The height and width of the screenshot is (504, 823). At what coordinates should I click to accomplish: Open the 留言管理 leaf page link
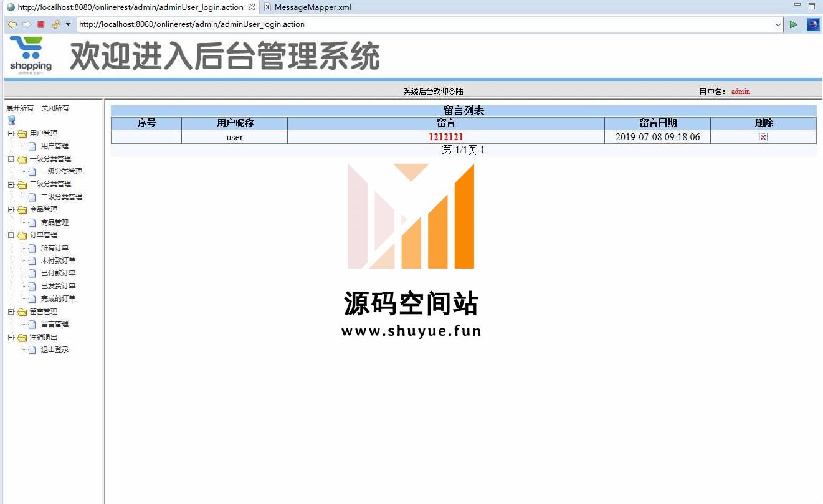click(55, 324)
